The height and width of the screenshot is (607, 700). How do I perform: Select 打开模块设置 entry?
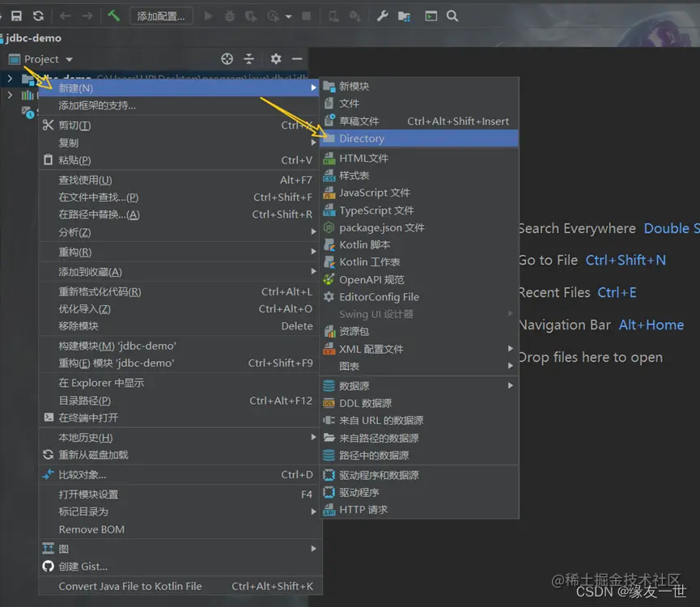[x=179, y=494]
